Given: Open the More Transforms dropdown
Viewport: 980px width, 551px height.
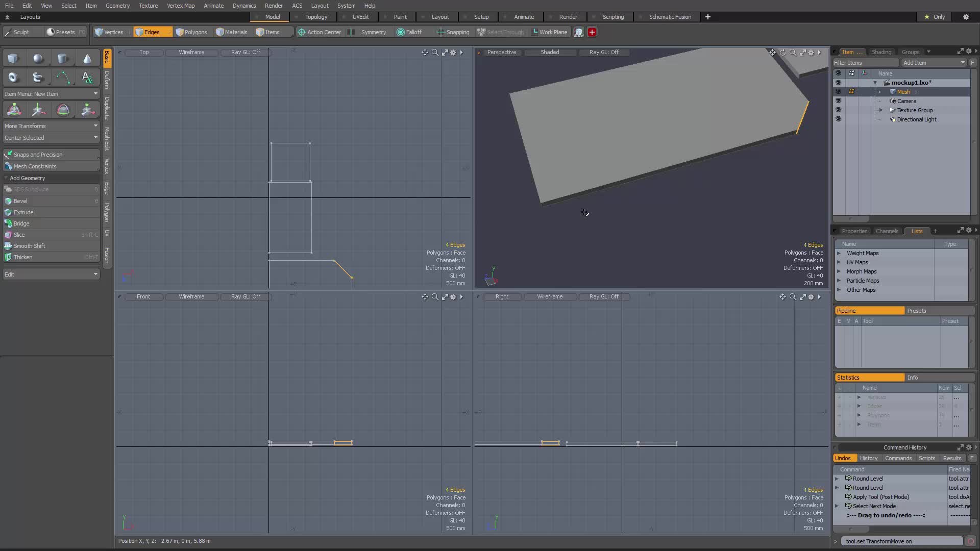Looking at the screenshot, I should point(51,126).
